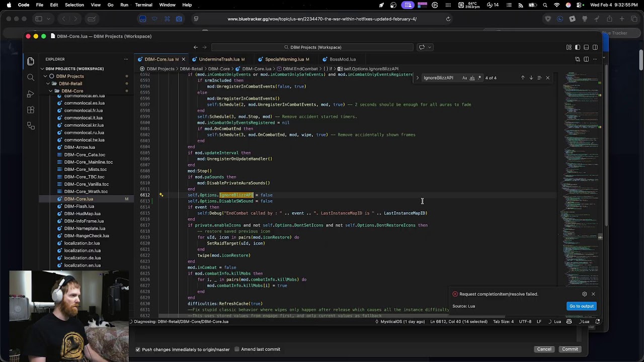
Task: Close the DBM-Core.lua editor tab
Action: [x=183, y=59]
